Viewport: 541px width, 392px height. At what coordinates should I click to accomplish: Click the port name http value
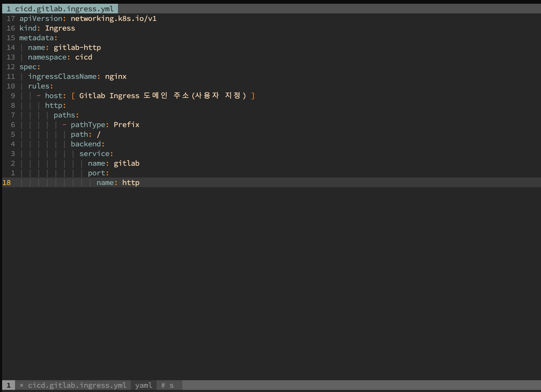tap(131, 183)
